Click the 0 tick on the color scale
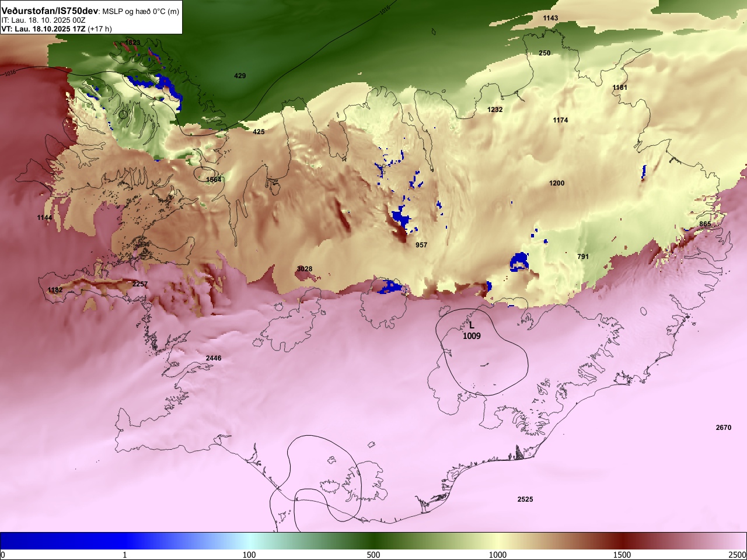Viewport: 747px width, 560px height. tap(3, 555)
